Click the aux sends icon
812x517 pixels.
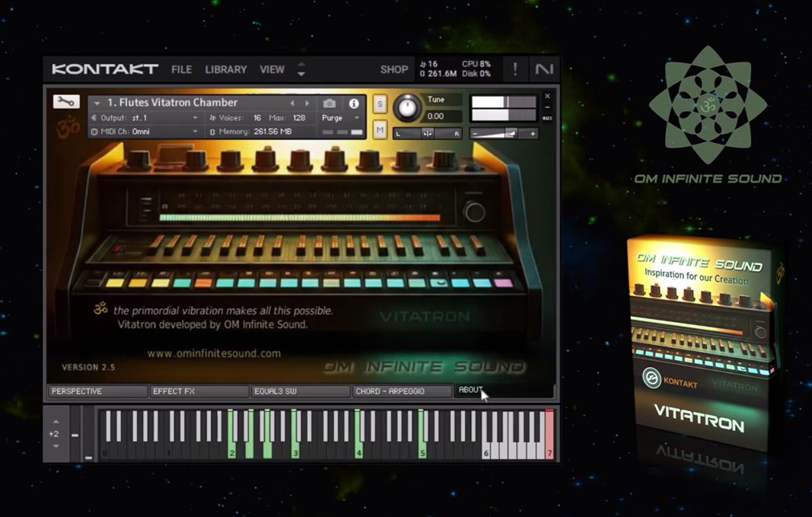(547, 118)
